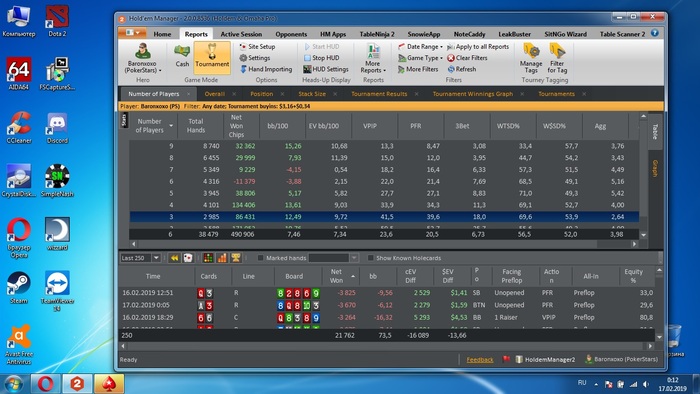Click the trophy icon in hands toolbar
This screenshot has width=700, height=394.
[236, 258]
